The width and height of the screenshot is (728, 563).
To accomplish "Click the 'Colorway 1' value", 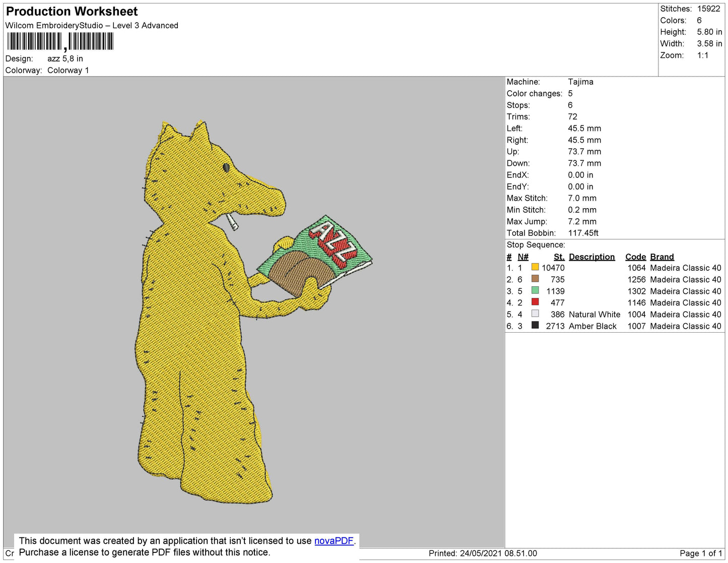I will tap(68, 70).
